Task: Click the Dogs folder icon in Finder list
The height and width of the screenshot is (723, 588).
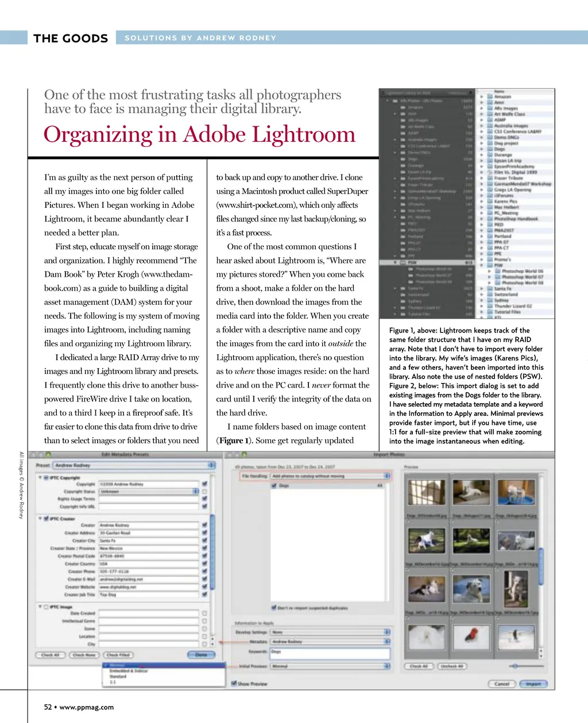Action: click(x=490, y=149)
